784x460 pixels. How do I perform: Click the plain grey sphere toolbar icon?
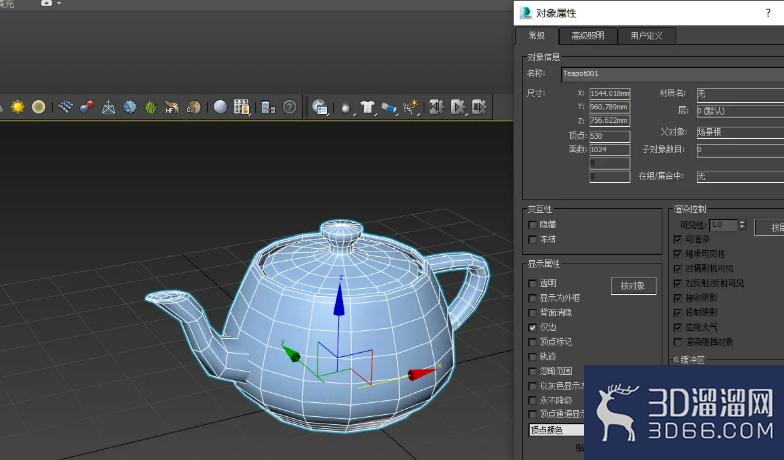[220, 106]
